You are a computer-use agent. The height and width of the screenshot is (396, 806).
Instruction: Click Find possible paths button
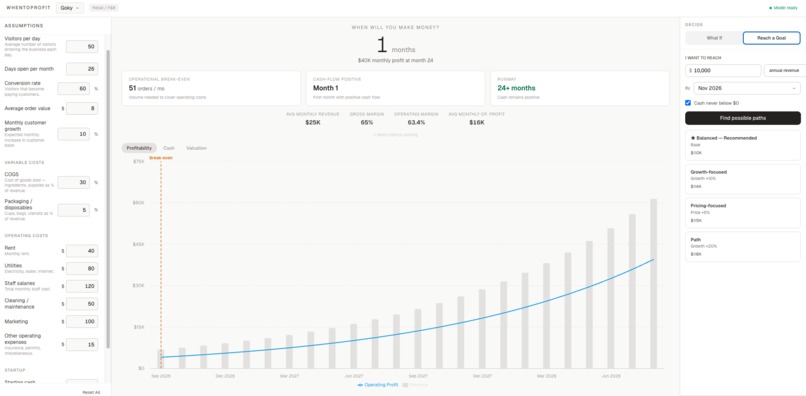tap(743, 118)
